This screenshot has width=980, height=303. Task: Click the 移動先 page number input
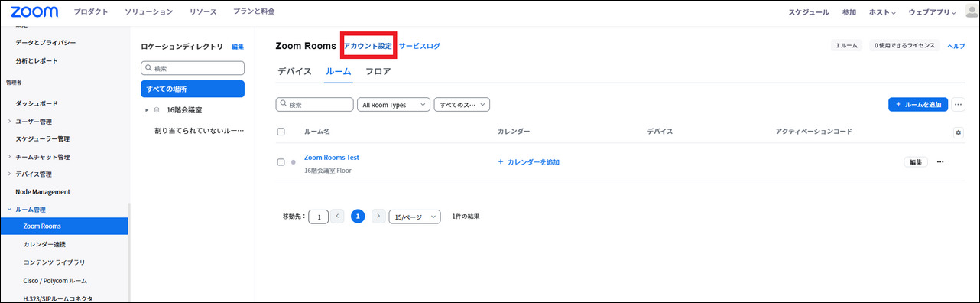(318, 217)
